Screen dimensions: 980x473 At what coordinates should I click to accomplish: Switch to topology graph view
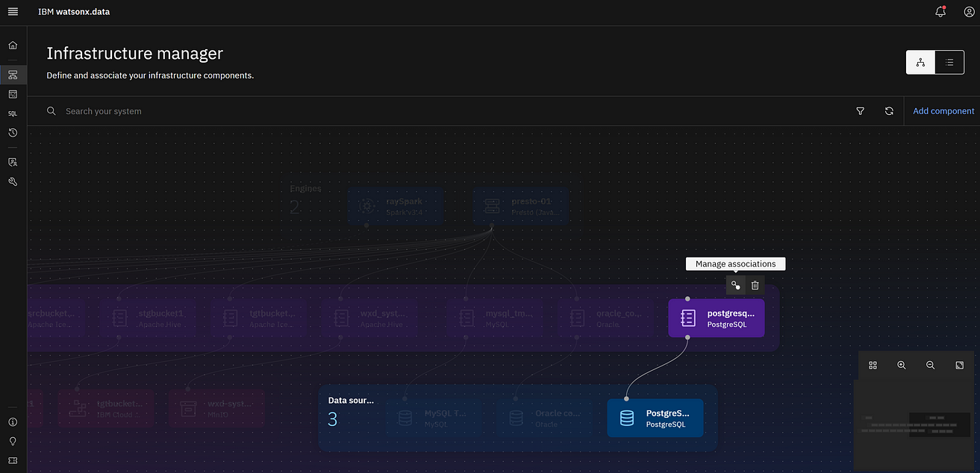point(920,63)
